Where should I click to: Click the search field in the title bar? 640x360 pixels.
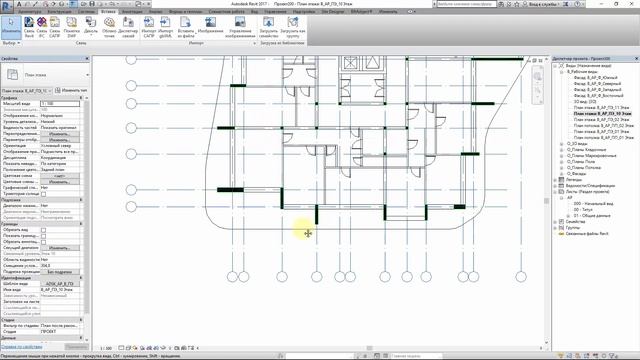tap(466, 4)
